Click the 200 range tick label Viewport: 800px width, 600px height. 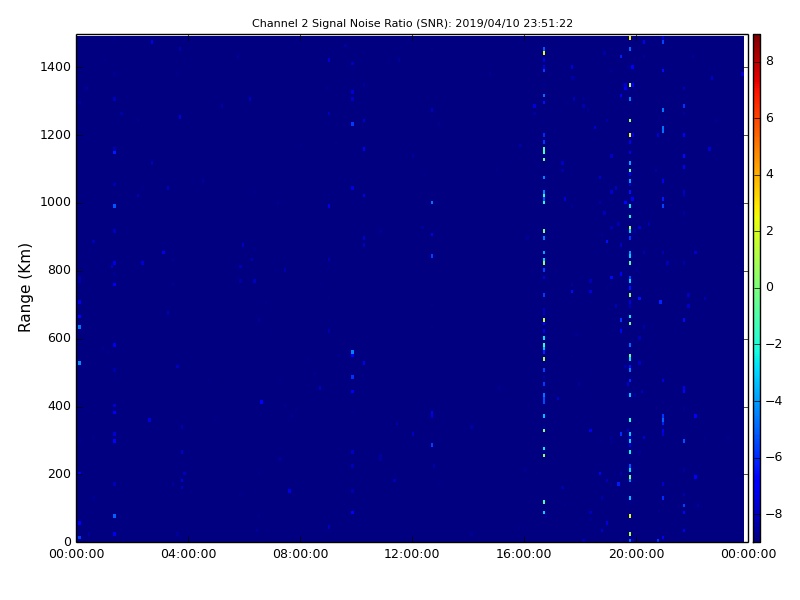(x=59, y=473)
